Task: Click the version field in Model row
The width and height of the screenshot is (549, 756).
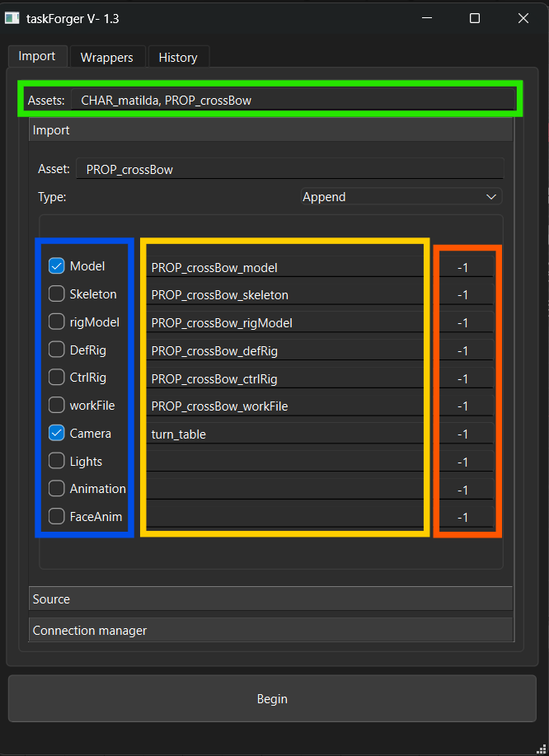Action: point(465,267)
